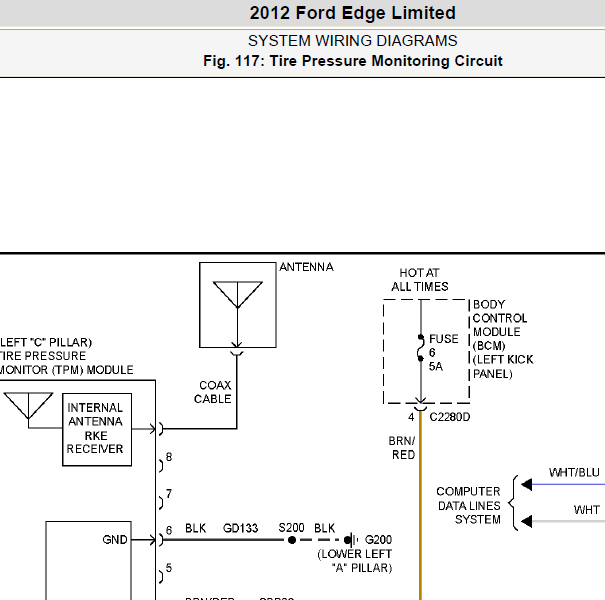This screenshot has width=605, height=600.
Task: Click pin number 5 on TPM connector
Action: click(169, 568)
